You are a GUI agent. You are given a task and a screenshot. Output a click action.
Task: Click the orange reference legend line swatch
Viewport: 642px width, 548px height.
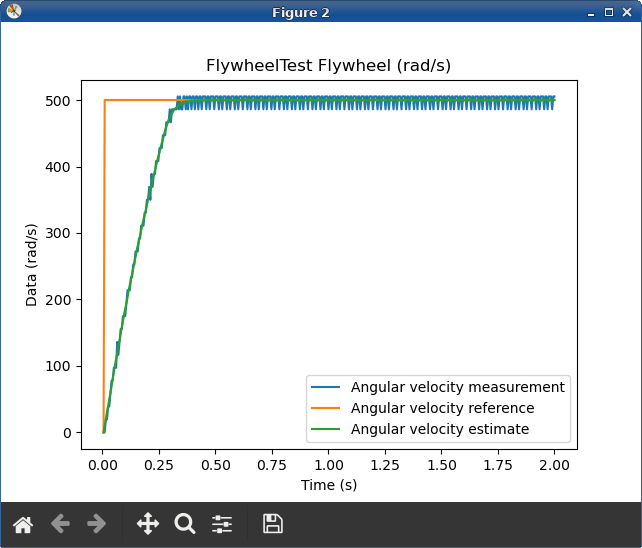coord(326,408)
